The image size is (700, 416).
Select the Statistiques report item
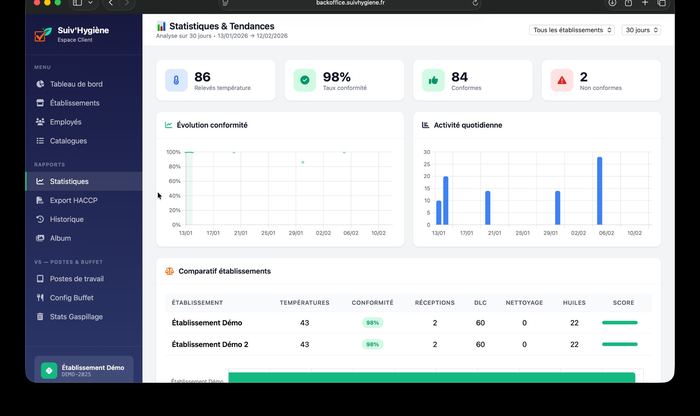point(84,181)
